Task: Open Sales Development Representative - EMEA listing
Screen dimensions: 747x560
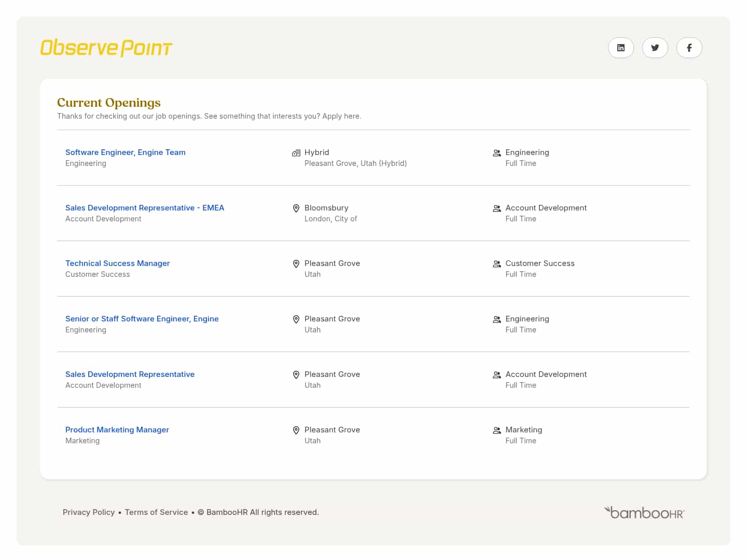Action: pyautogui.click(x=145, y=208)
